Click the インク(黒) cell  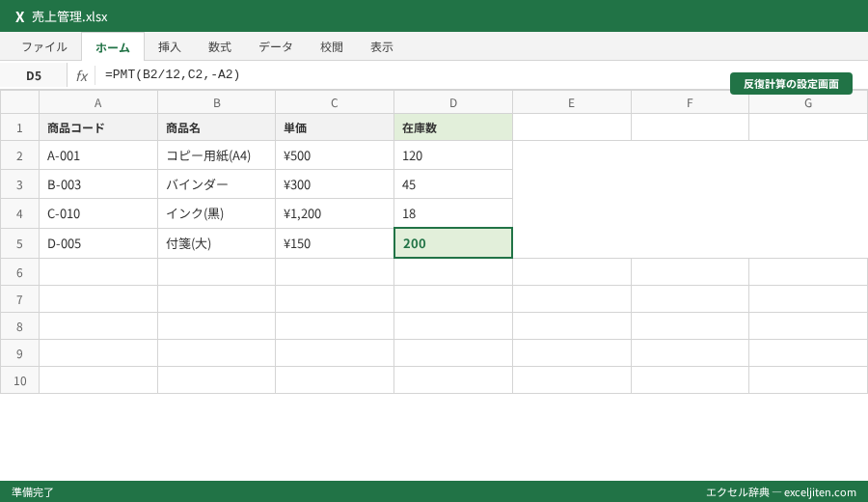[216, 213]
